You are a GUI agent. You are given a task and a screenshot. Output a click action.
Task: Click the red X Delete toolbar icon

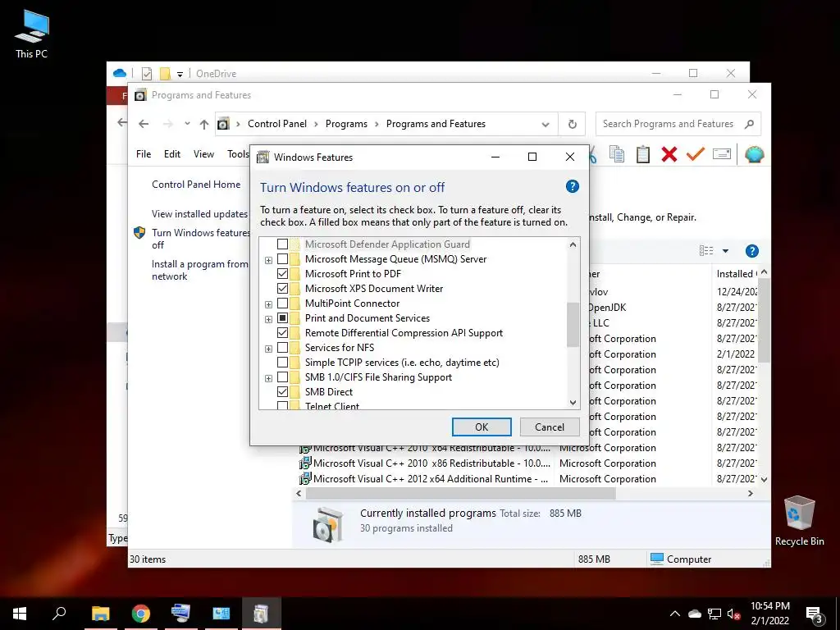click(x=669, y=154)
